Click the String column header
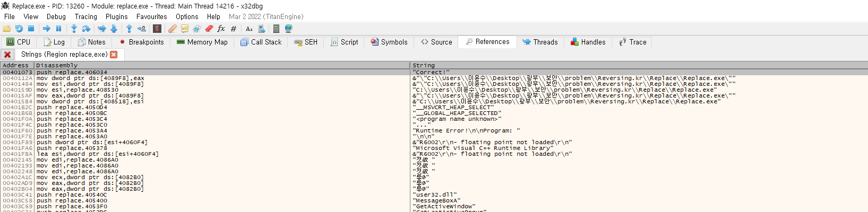 pos(639,65)
